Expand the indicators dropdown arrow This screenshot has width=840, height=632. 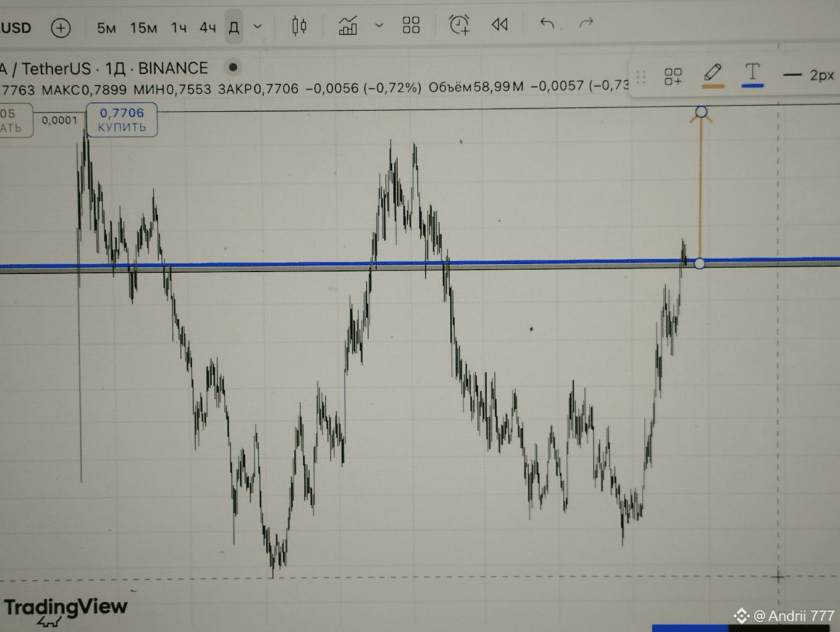click(x=379, y=25)
